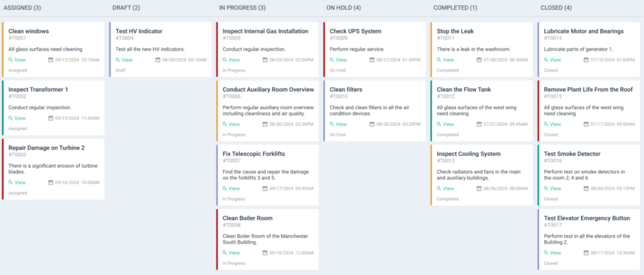Click calendar icon on Conduct Auxiliary Room Overview

click(265, 124)
